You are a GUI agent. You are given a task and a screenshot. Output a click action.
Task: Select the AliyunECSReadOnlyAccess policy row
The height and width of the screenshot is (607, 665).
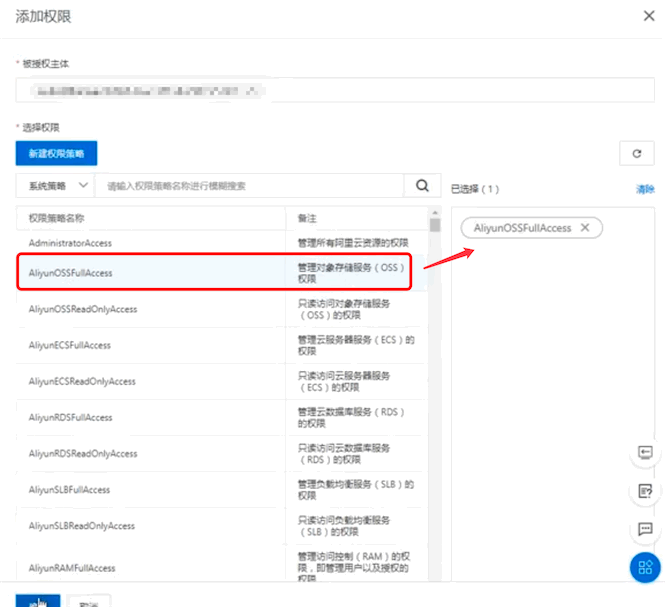pyautogui.click(x=221, y=381)
